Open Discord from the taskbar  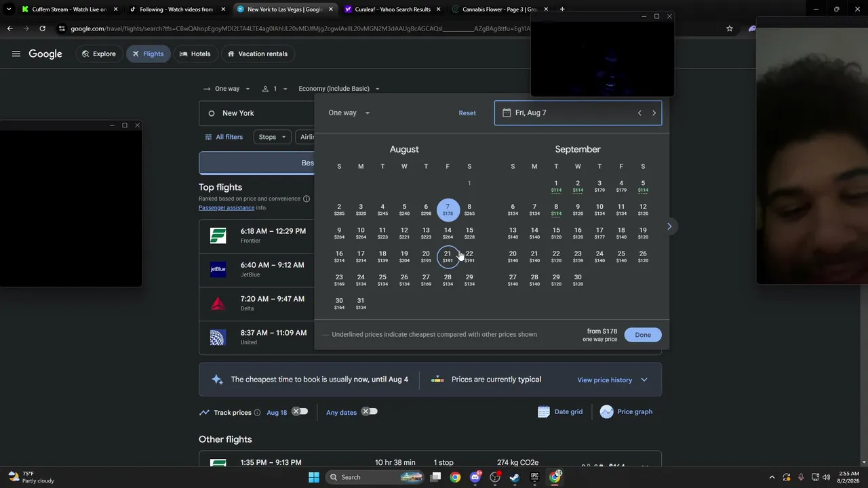tap(475, 477)
